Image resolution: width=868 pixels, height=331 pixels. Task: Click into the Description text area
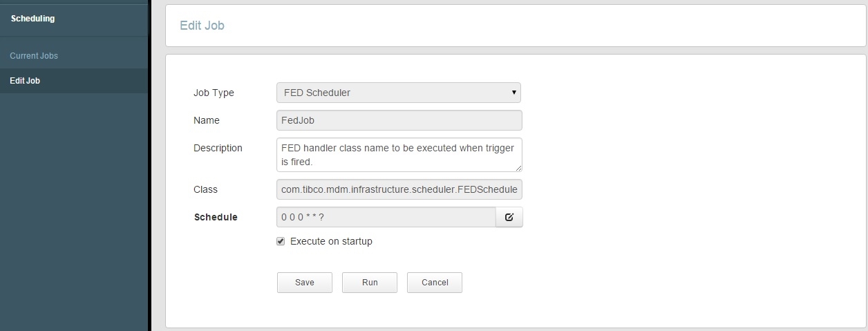coord(399,155)
